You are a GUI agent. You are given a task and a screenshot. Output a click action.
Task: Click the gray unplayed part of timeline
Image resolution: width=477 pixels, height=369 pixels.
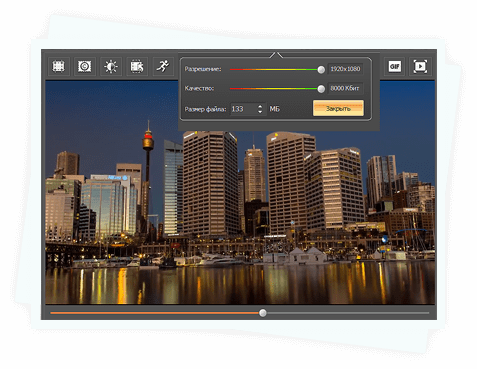(348, 313)
